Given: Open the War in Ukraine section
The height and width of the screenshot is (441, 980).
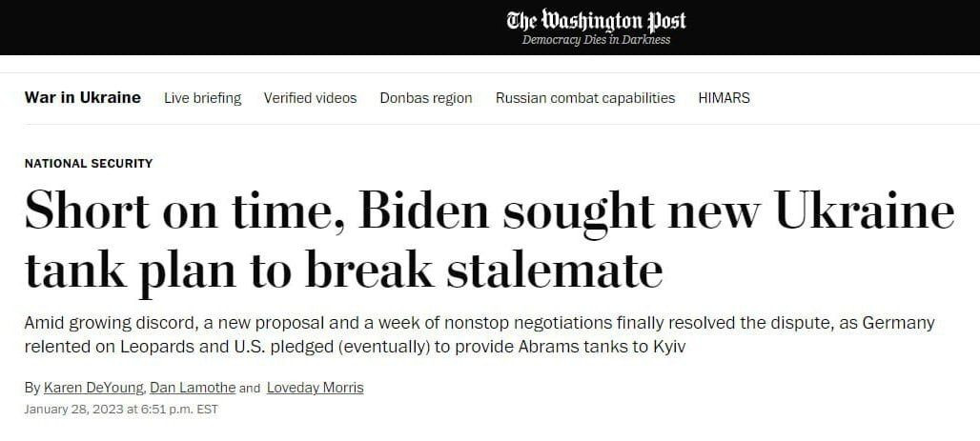Looking at the screenshot, I should click(83, 97).
